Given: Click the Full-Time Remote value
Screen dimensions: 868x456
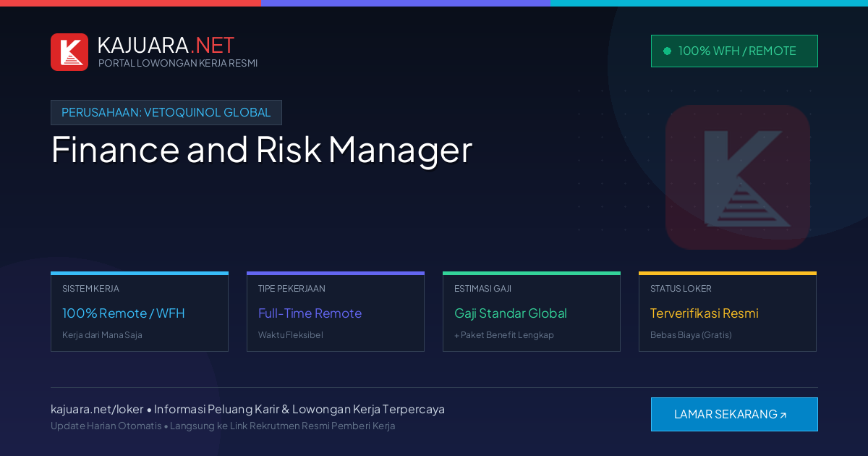Looking at the screenshot, I should (310, 313).
